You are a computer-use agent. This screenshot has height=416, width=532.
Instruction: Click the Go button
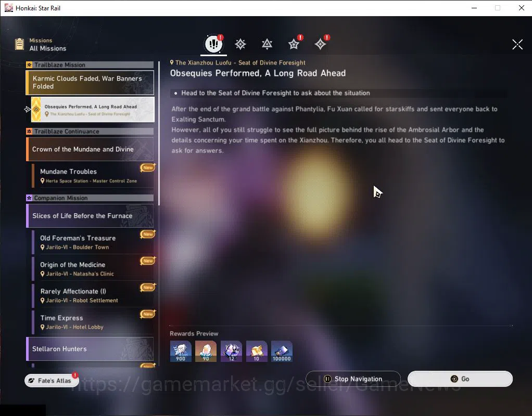coord(460,379)
